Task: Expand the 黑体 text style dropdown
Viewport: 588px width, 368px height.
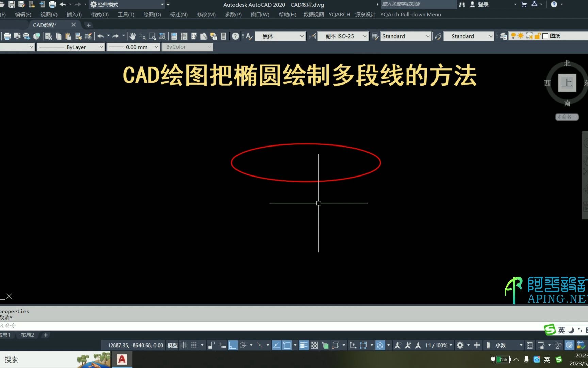Action: [x=302, y=36]
